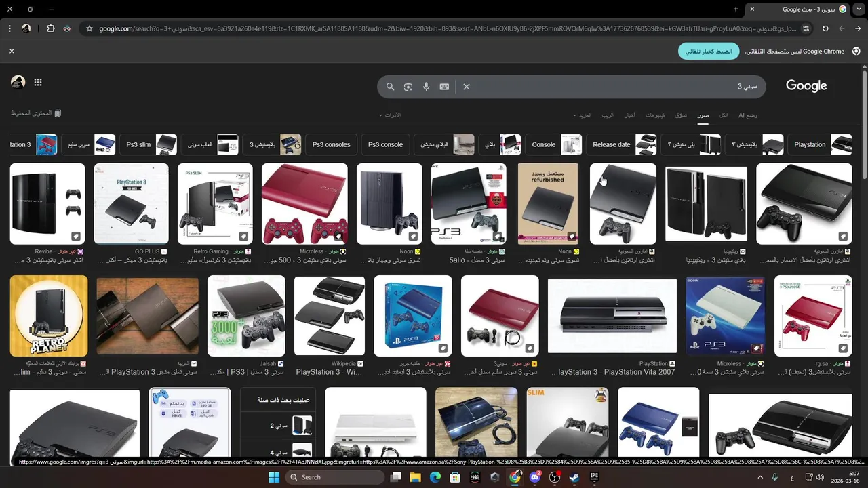
Task: Open the rg.sa red PS3 image
Action: [x=813, y=316]
